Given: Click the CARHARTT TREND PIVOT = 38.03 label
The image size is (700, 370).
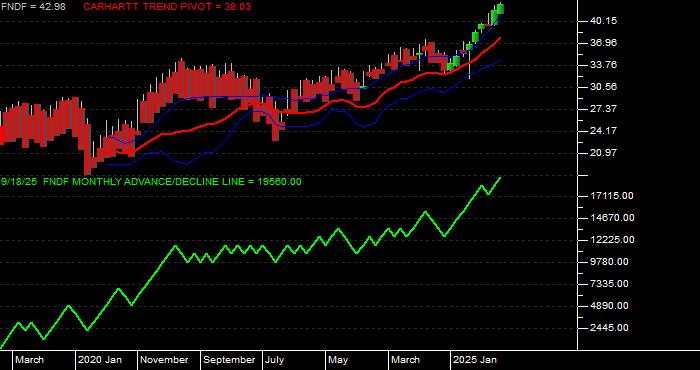Looking at the screenshot, I should pos(167,7).
